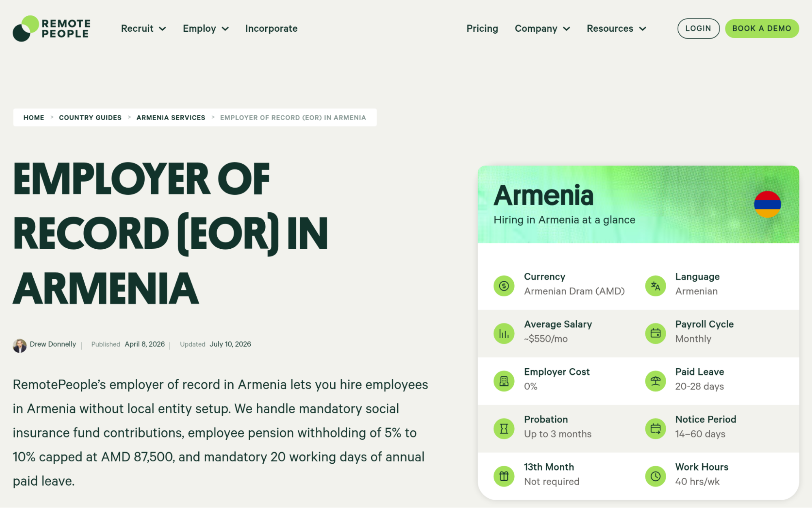The image size is (812, 508).
Task: Click the '20-28 days' paid leave value
Action: (x=699, y=386)
